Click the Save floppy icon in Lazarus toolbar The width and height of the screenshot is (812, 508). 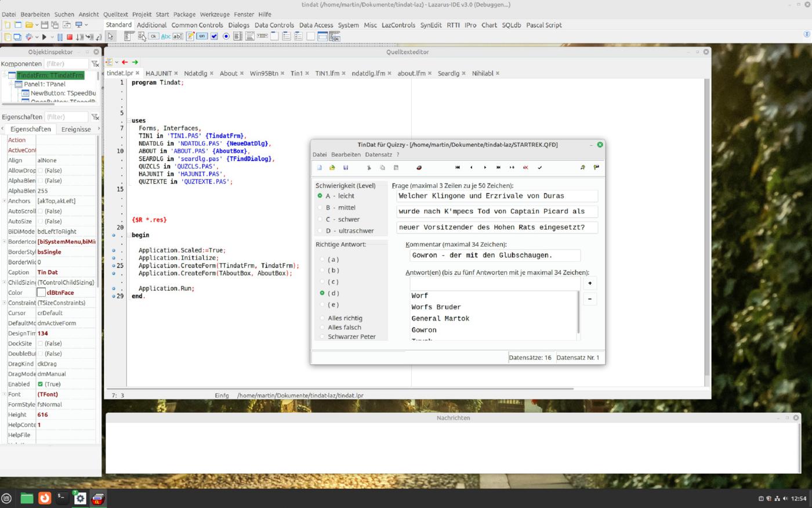[45, 25]
